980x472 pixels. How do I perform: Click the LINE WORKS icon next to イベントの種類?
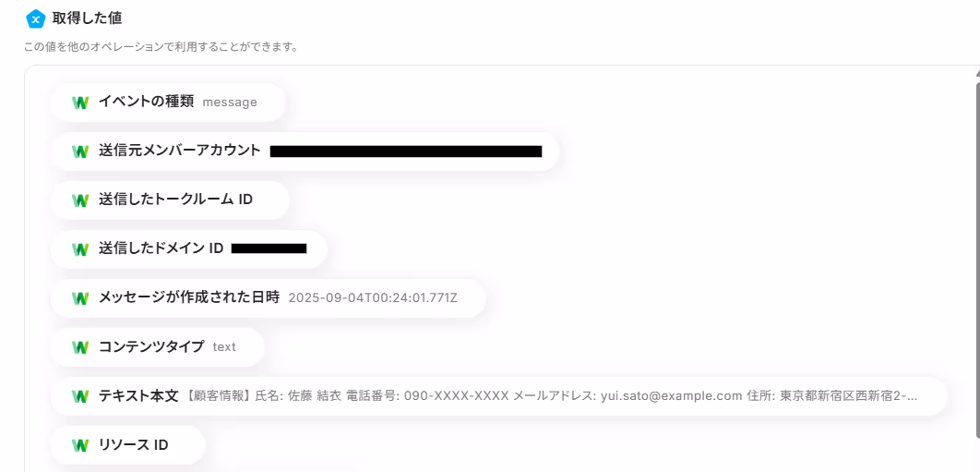[x=80, y=103]
